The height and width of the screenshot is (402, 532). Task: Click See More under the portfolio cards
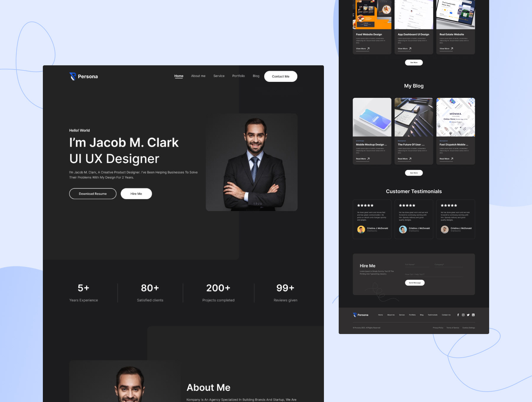click(x=414, y=62)
